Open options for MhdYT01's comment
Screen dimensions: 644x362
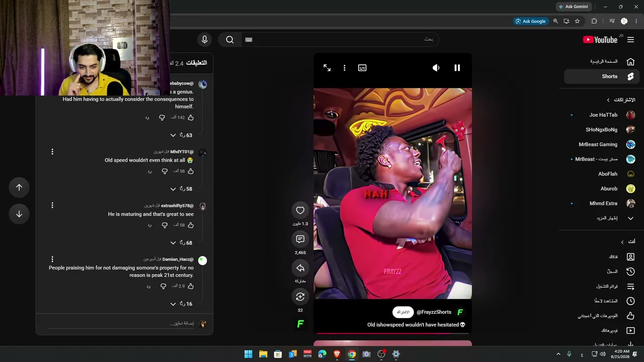coord(52,152)
